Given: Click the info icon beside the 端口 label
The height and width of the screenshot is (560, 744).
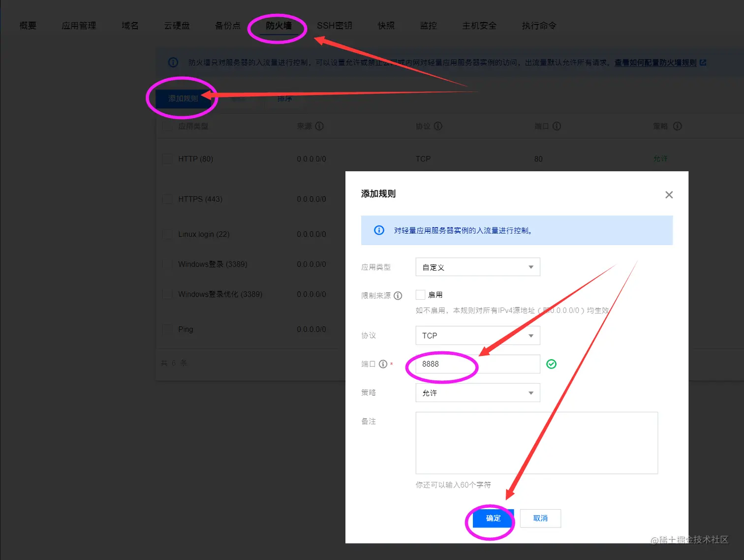Looking at the screenshot, I should click(x=383, y=364).
